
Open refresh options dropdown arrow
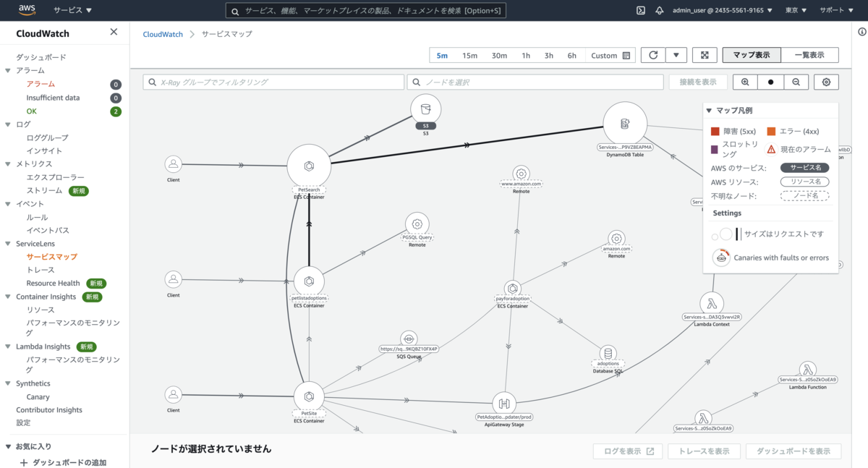[x=676, y=56]
